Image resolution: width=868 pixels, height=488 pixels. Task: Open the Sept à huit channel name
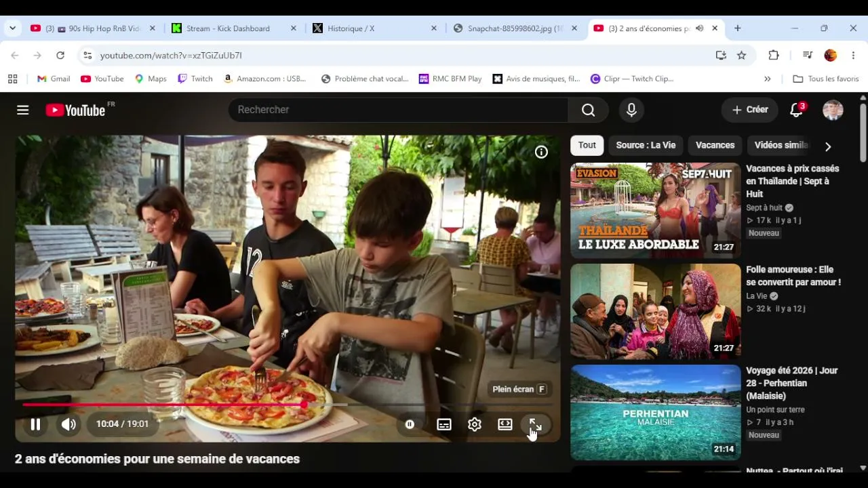764,208
